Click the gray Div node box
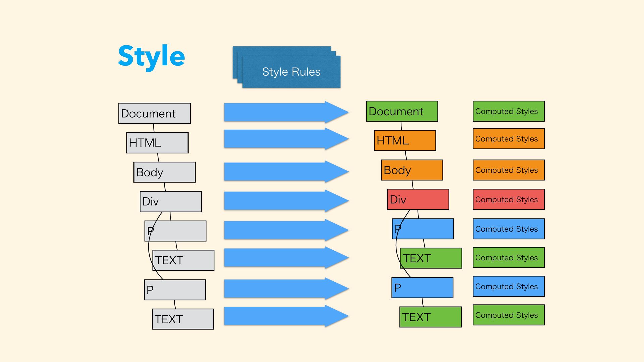 [171, 201]
